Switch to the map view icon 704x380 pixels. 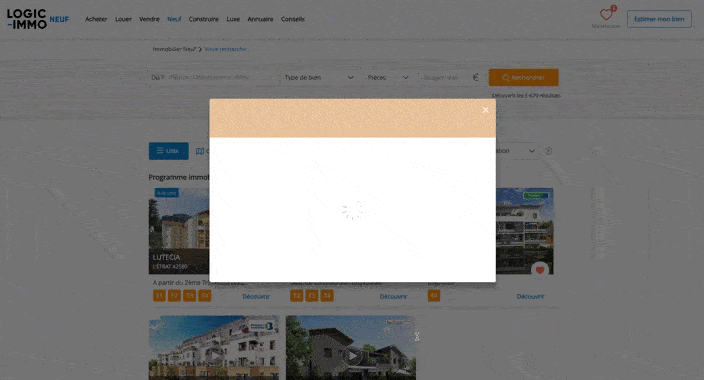click(x=200, y=151)
